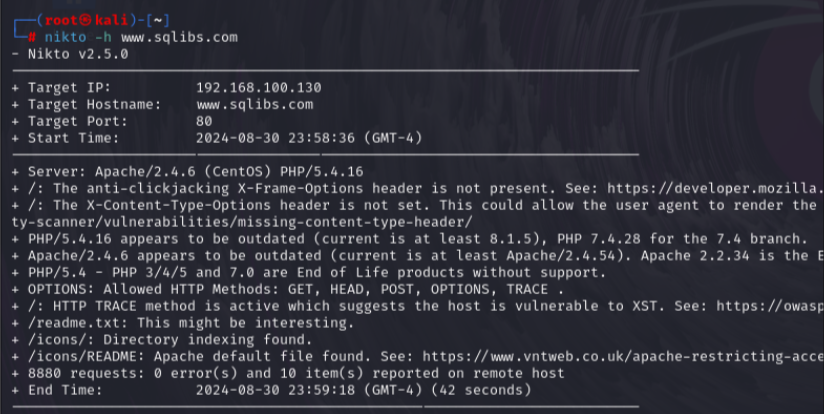This screenshot has height=414, width=824.
Task: Click the developer.mozilla URL in the X-Frame-Options line
Action: 722,188
